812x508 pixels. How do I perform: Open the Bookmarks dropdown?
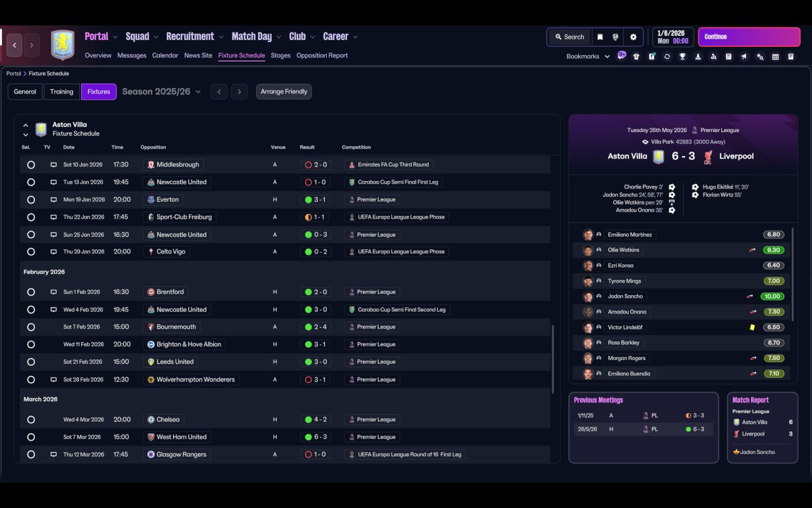point(588,57)
